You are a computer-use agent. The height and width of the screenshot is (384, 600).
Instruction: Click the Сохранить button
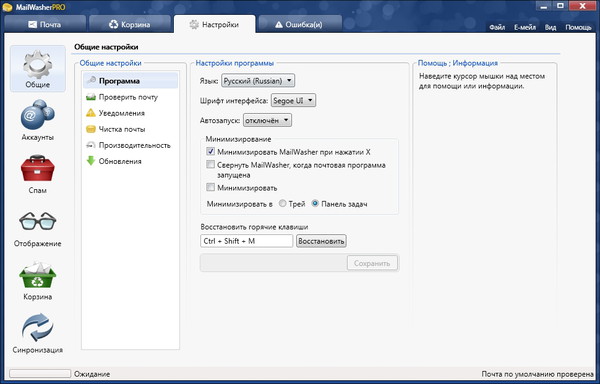372,263
